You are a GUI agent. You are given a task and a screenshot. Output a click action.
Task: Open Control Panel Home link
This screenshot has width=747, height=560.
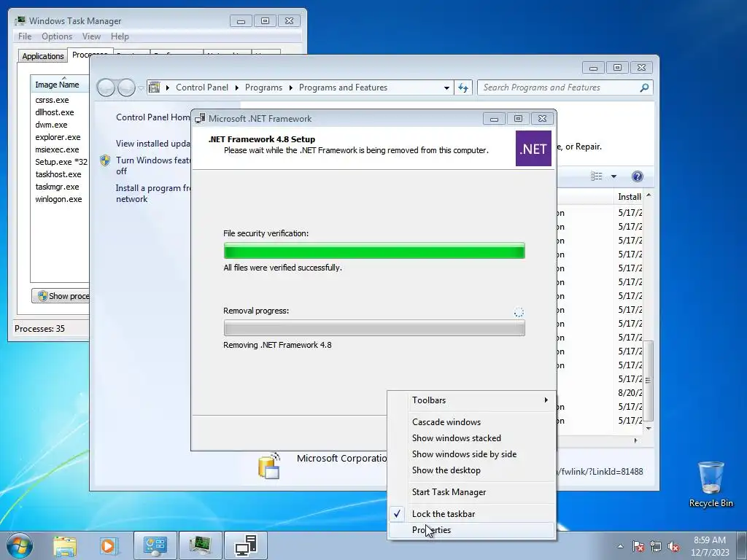[x=153, y=117]
